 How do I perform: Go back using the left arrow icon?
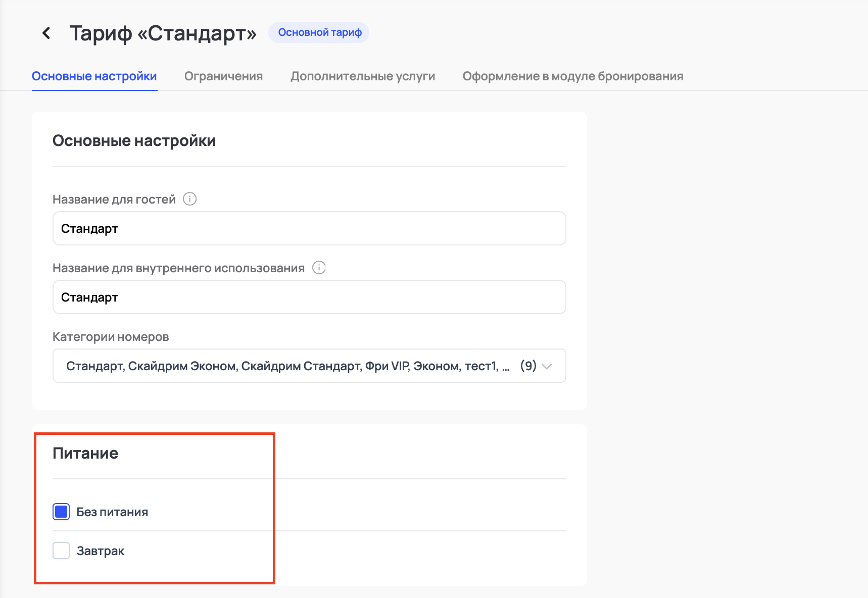46,33
